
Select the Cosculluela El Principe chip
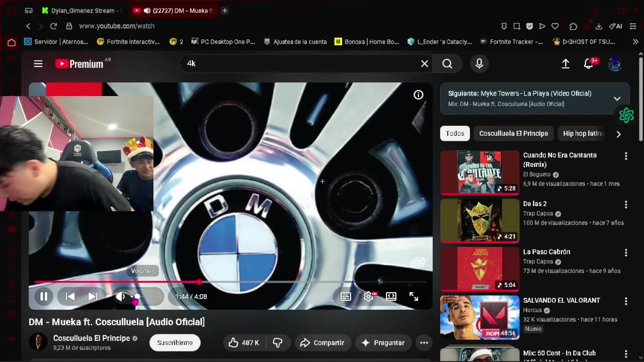514,133
